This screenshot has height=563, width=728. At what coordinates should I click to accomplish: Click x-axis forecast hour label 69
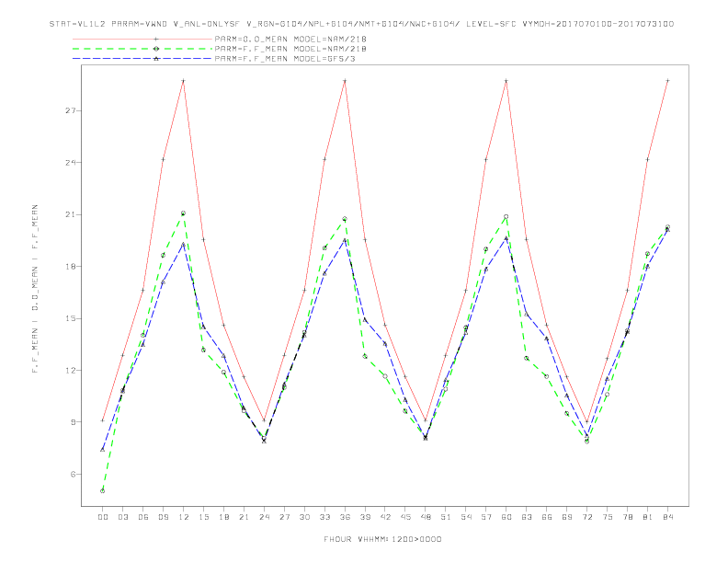[567, 517]
